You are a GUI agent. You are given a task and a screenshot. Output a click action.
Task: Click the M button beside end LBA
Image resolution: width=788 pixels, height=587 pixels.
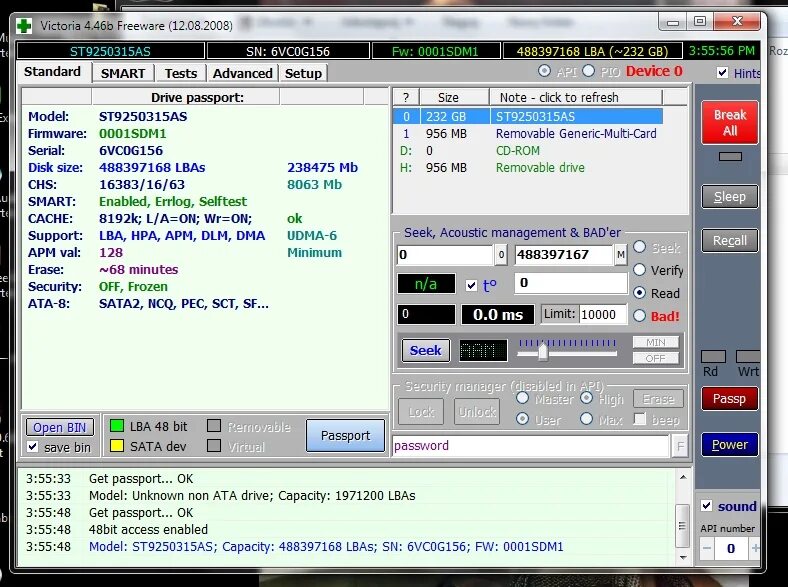(621, 255)
